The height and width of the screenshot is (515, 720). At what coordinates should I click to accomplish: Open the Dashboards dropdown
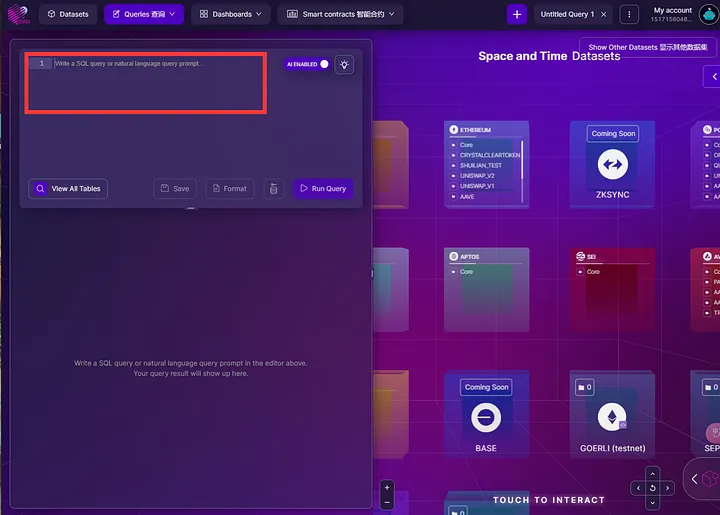coord(230,14)
